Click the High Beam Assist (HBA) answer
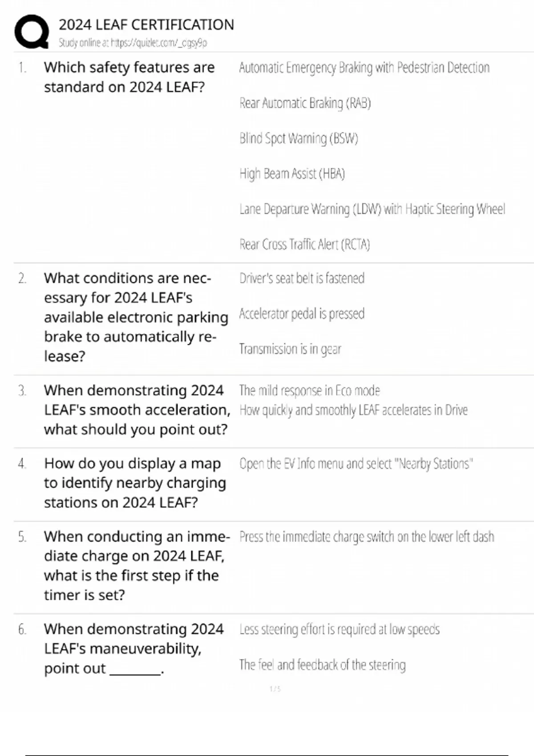Screen dimensions: 534x756 (292, 173)
